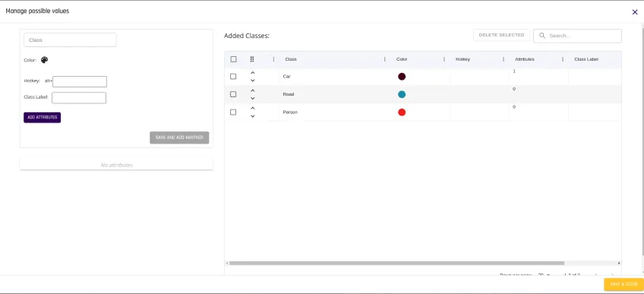Open the Hotkey column options menu

pos(504,59)
